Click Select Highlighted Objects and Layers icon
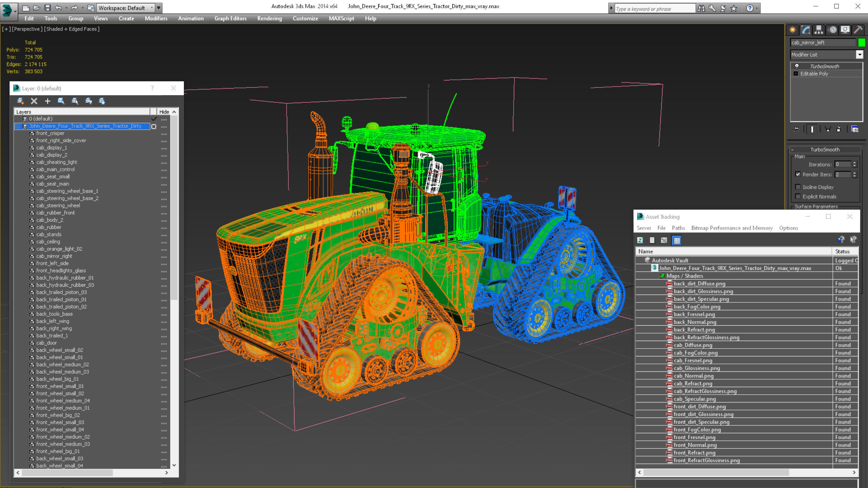The image size is (868, 488). click(61, 101)
